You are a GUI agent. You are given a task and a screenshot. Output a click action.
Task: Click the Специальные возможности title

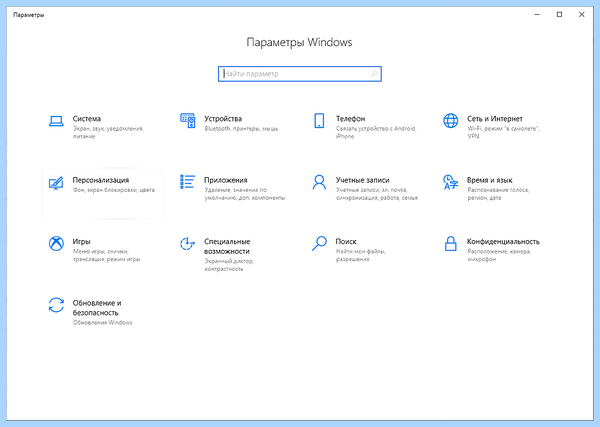(227, 246)
